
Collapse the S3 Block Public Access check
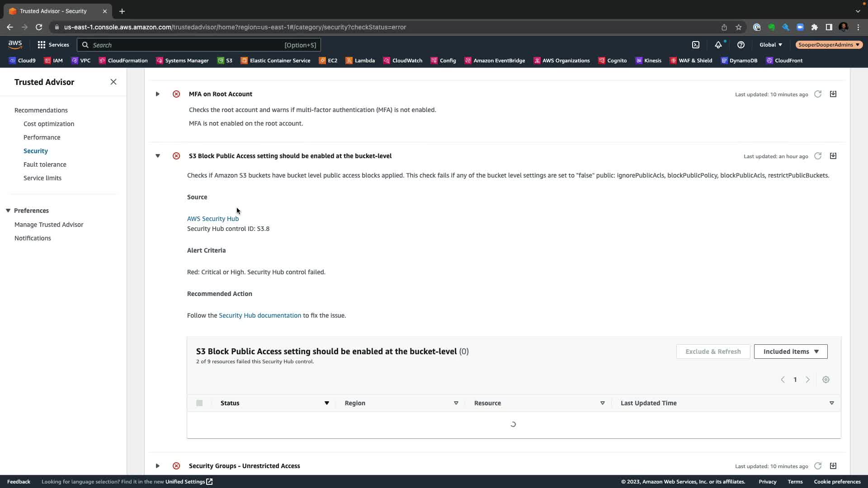click(x=158, y=156)
